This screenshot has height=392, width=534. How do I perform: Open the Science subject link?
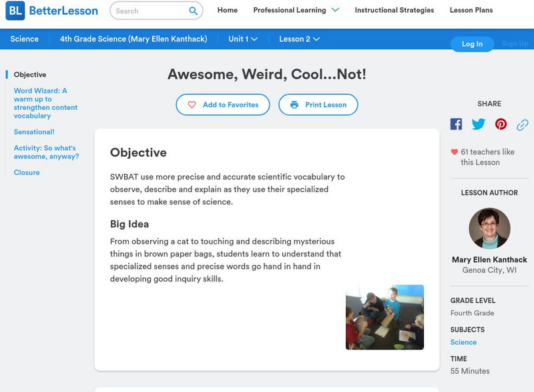click(463, 342)
